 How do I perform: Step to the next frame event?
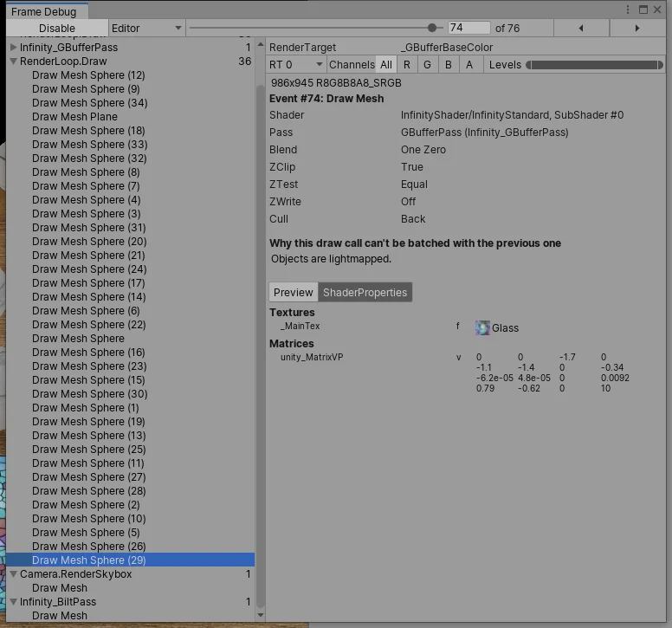pos(637,29)
